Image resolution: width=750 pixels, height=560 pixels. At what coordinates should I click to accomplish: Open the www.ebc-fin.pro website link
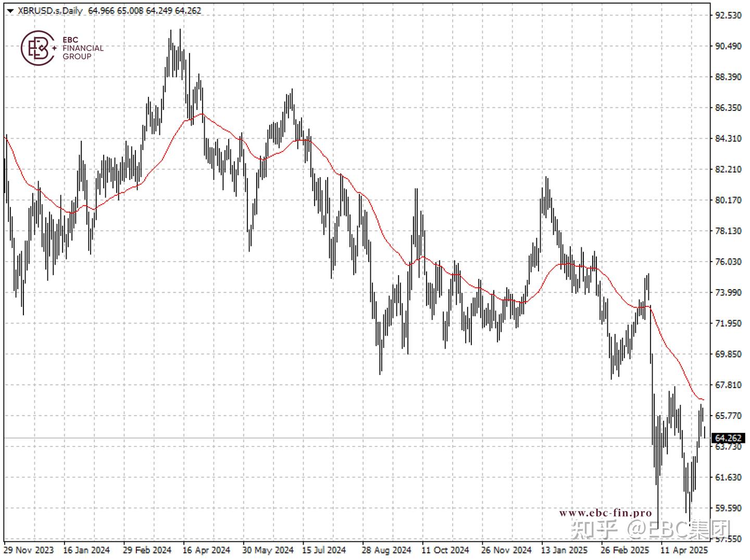605,513
